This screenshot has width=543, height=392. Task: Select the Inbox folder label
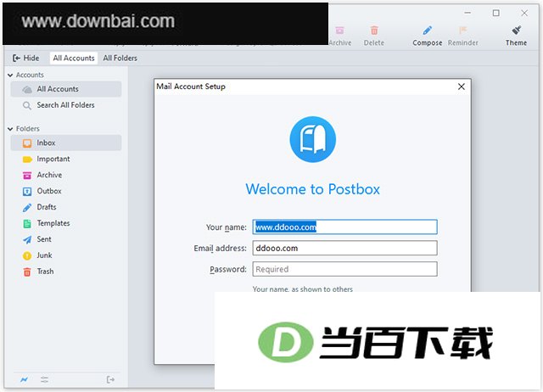point(46,143)
